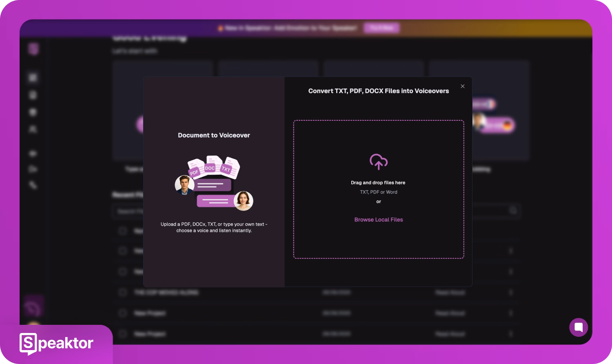Click the female speaker avatar

coord(243,200)
